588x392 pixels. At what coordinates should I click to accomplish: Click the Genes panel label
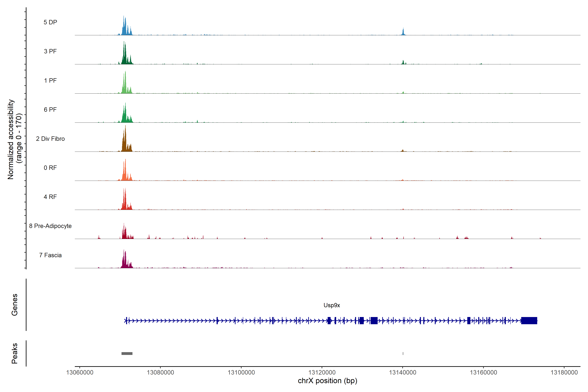(x=15, y=305)
